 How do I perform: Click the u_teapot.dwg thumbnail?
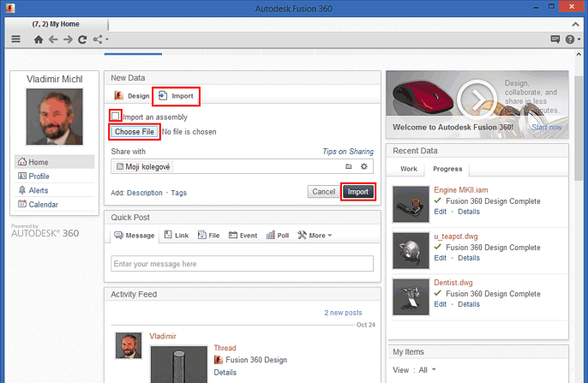(411, 251)
